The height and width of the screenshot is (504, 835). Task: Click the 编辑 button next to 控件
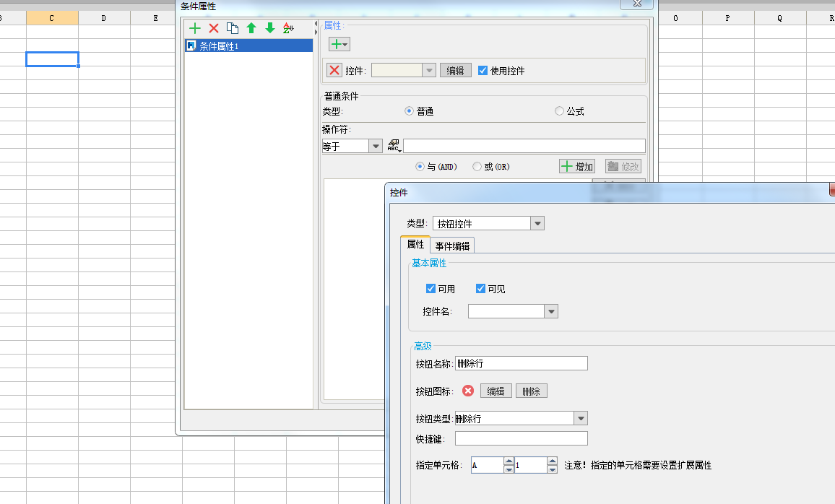coord(455,70)
